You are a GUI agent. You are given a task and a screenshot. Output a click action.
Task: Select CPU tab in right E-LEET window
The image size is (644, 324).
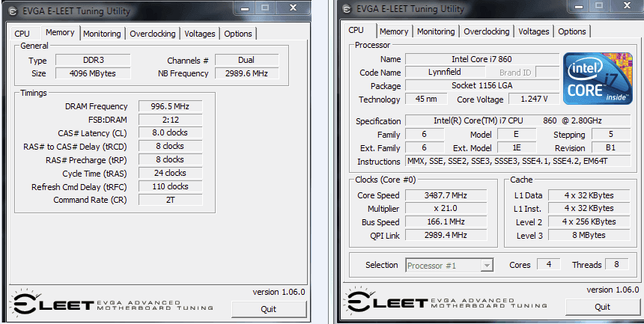356,30
